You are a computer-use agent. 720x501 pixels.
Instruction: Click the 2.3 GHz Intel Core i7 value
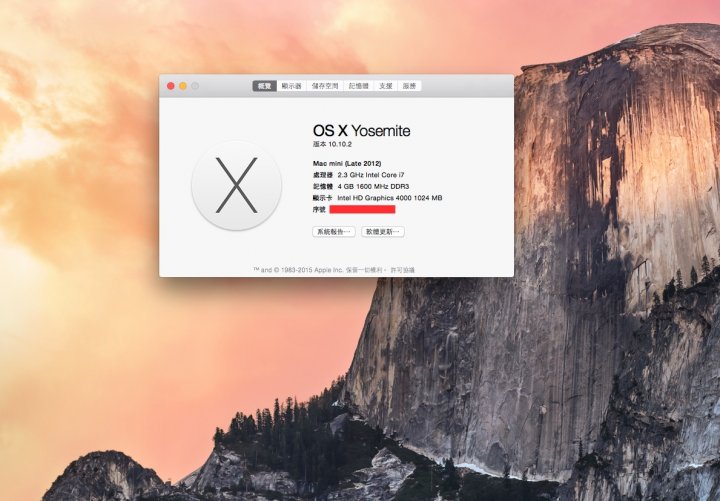pos(371,175)
